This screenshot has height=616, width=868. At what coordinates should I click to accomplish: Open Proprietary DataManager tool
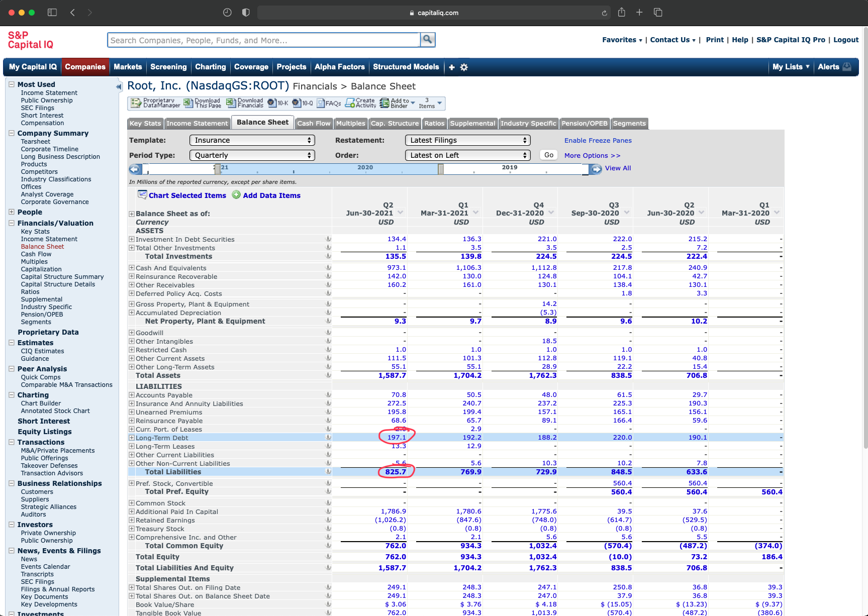[x=155, y=103]
